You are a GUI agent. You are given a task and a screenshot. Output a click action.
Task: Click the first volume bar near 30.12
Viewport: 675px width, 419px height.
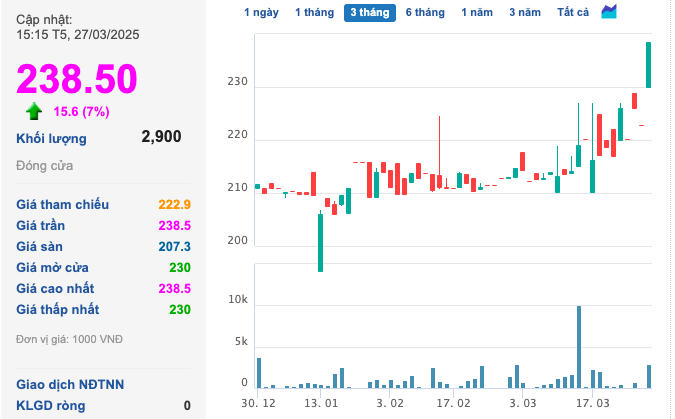coord(258,372)
